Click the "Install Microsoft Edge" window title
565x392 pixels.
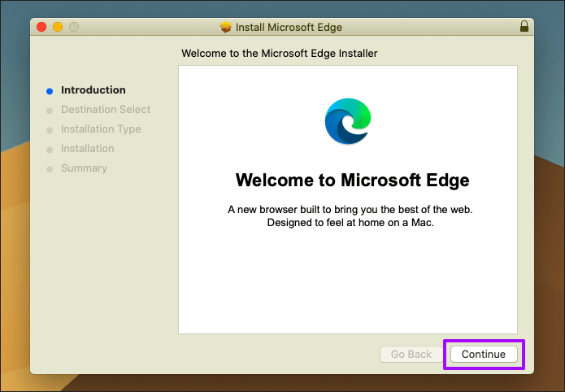289,27
